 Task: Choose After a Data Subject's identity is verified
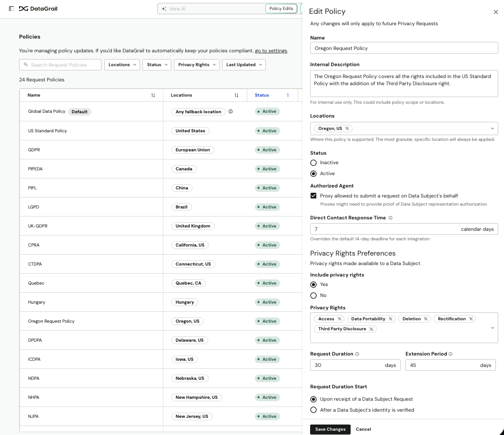tap(313, 410)
